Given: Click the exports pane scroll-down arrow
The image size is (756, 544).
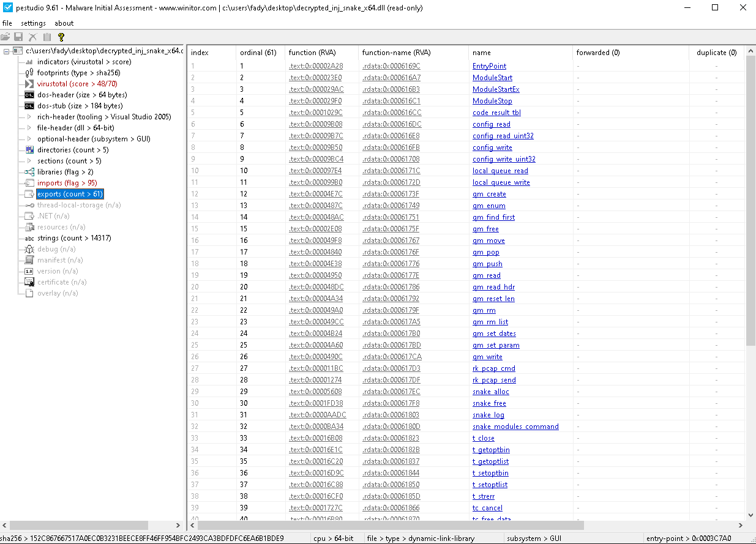Looking at the screenshot, I should [750, 515].
